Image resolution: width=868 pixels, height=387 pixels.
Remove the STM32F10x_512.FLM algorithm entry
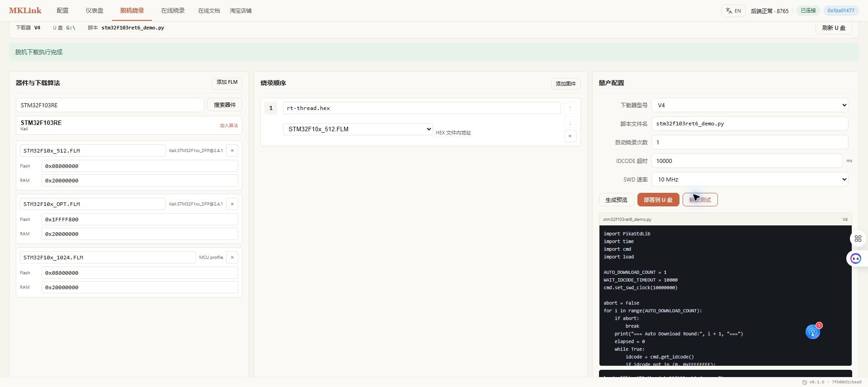click(x=232, y=151)
